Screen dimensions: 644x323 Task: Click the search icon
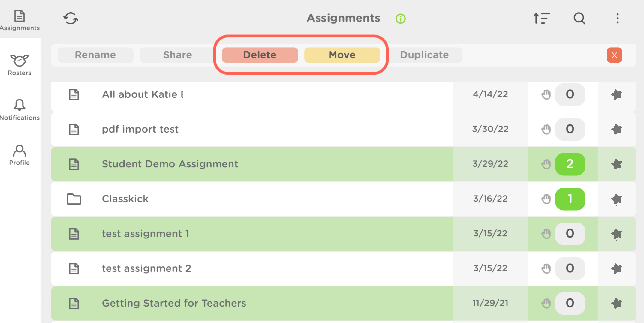coord(579,18)
